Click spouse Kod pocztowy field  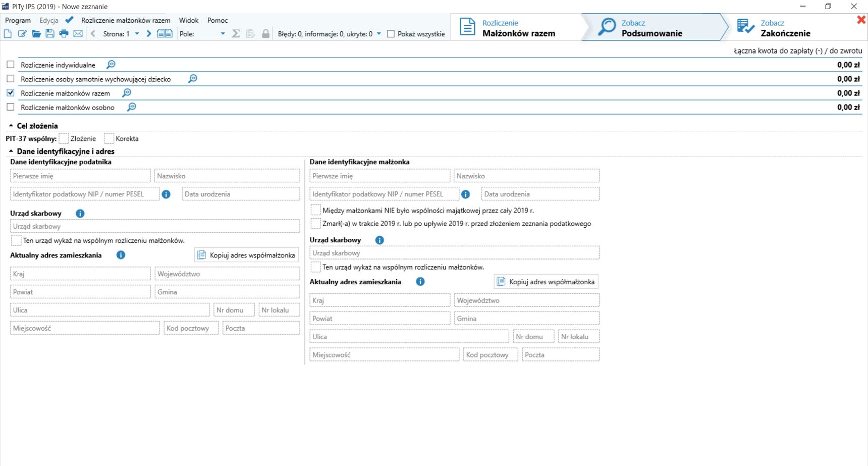pyautogui.click(x=491, y=354)
